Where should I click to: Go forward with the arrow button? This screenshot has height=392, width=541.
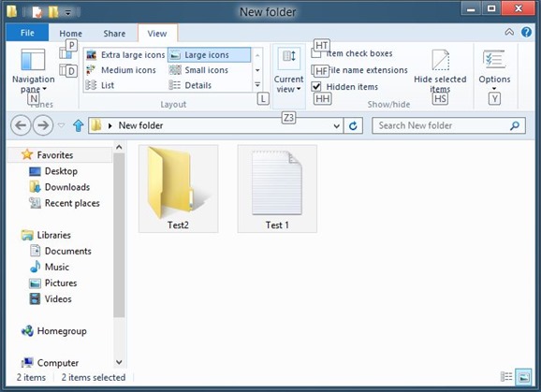pyautogui.click(x=43, y=125)
